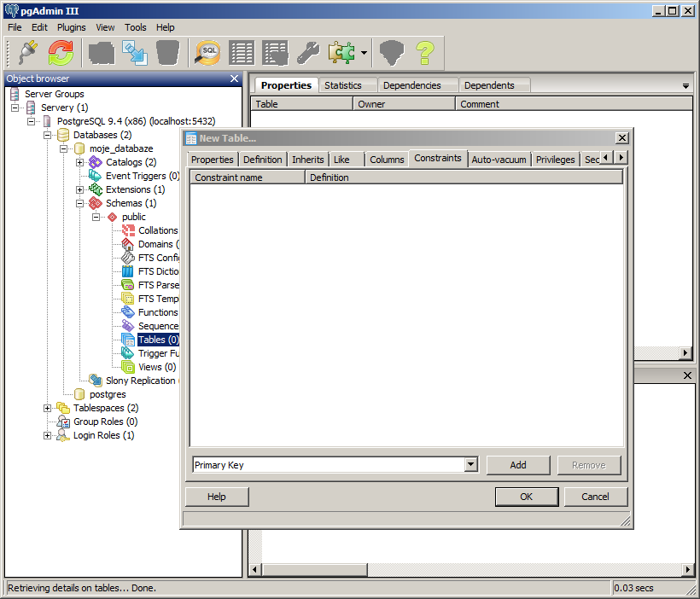This screenshot has height=599, width=700.
Task: Expand the Catalogs node in the tree
Action: click(80, 162)
